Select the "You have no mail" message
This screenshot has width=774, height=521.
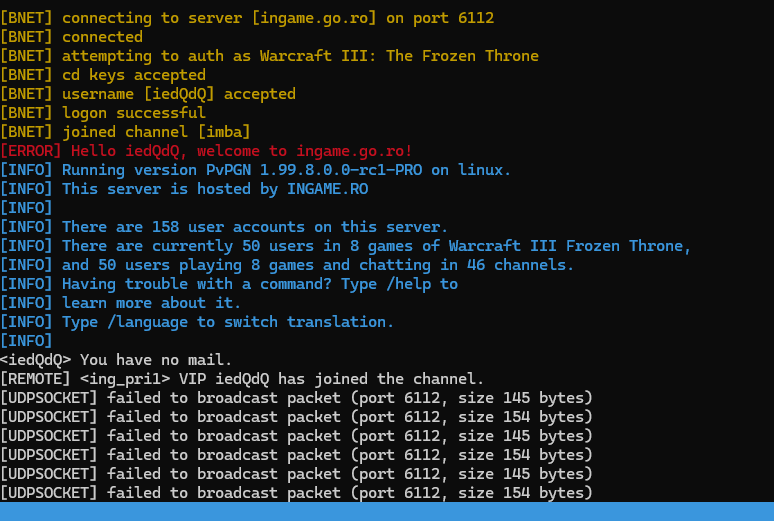(x=156, y=360)
